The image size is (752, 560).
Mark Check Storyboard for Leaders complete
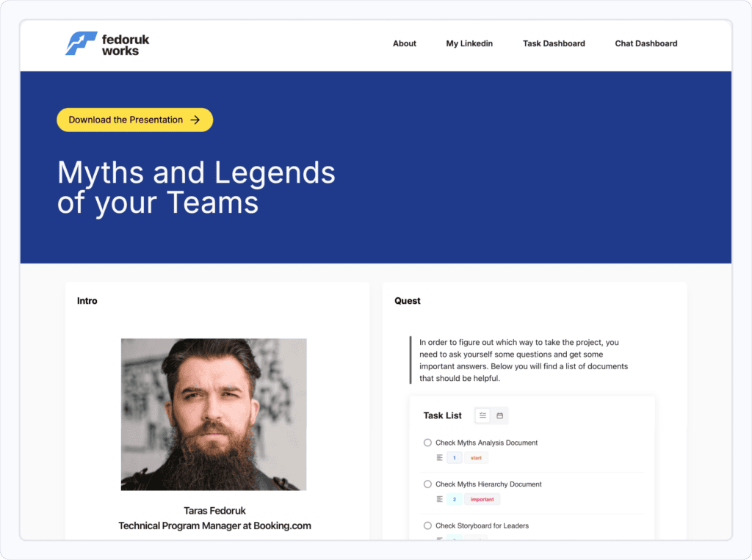(427, 526)
